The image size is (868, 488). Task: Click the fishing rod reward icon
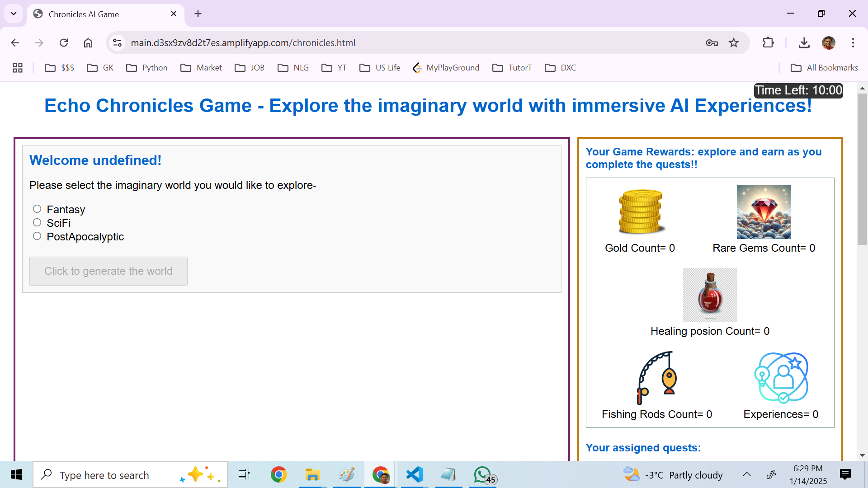tap(656, 378)
